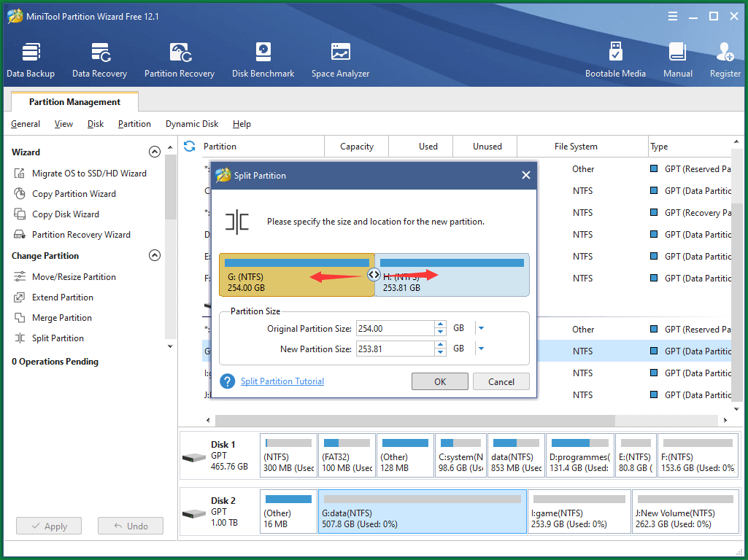This screenshot has height=560, width=748.
Task: Open the hamburger menu in the title bar
Action: click(x=673, y=16)
